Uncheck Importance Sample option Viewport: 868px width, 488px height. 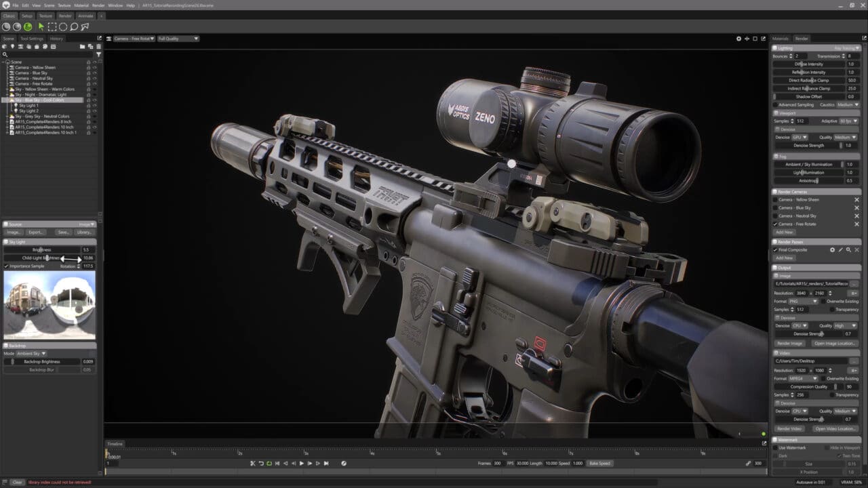pyautogui.click(x=7, y=266)
